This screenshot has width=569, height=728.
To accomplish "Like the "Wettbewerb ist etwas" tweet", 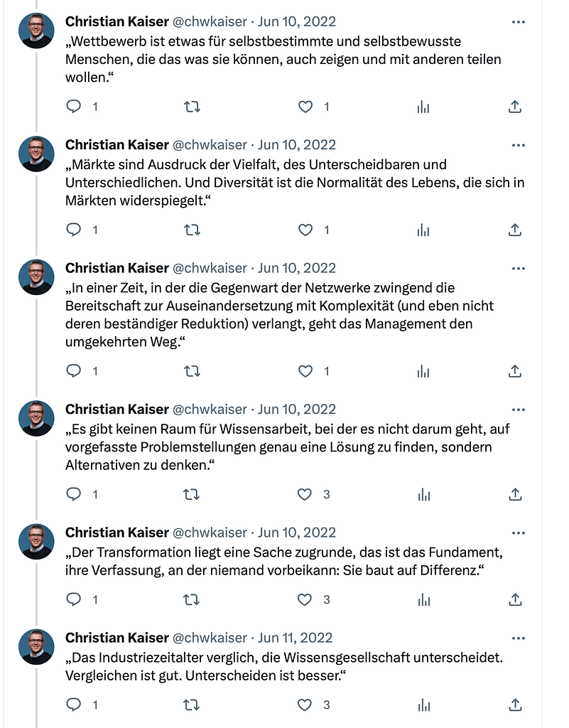I will (x=305, y=107).
